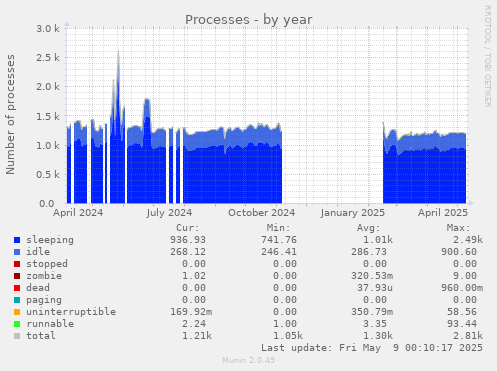The image size is (497, 371).
Task: Click total average value 1.30k
Action: click(x=378, y=336)
